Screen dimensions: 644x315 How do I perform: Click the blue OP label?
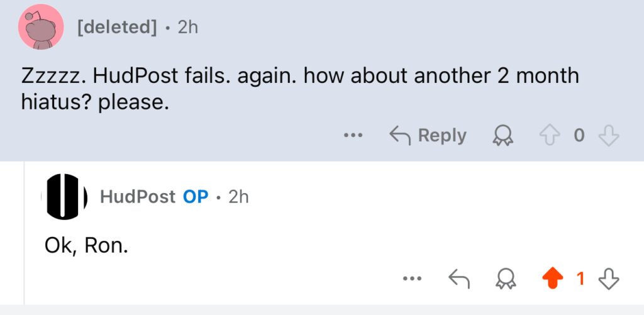point(196,197)
